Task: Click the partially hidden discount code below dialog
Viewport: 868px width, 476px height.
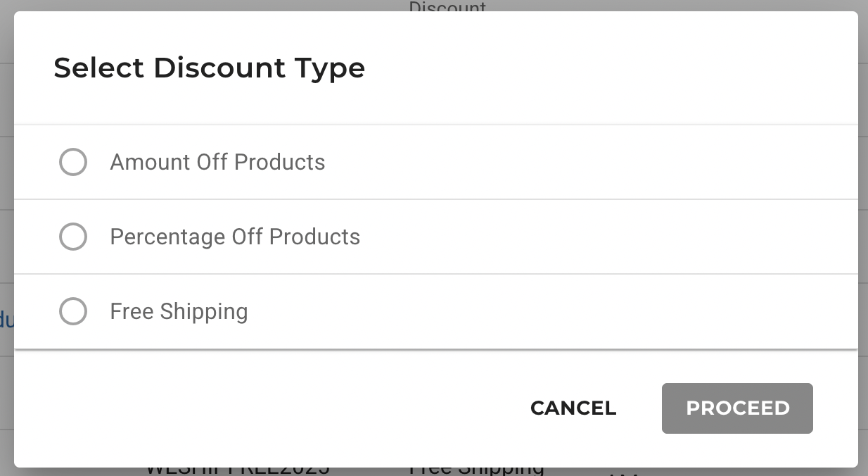Action: (237, 470)
